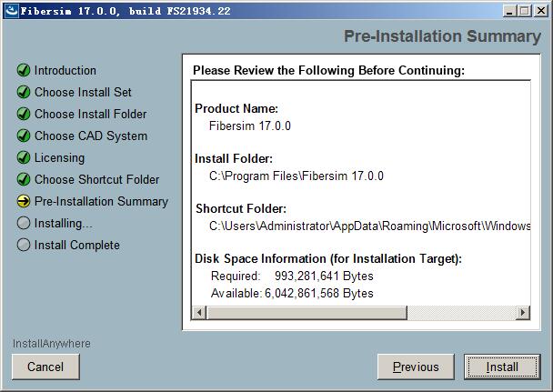Viewport: 553px width, 392px height.
Task: Select the Choose CAD System step label
Action: (x=91, y=136)
